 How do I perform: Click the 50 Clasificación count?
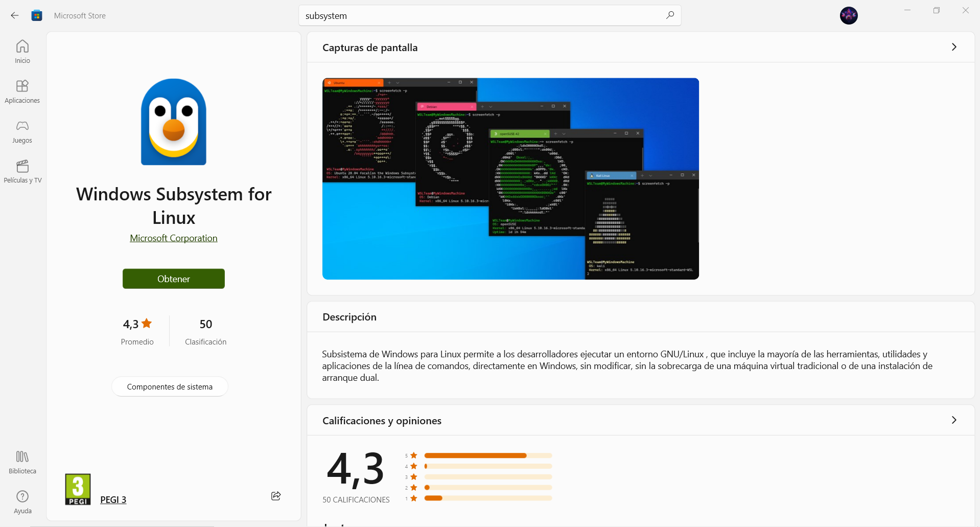206,331
